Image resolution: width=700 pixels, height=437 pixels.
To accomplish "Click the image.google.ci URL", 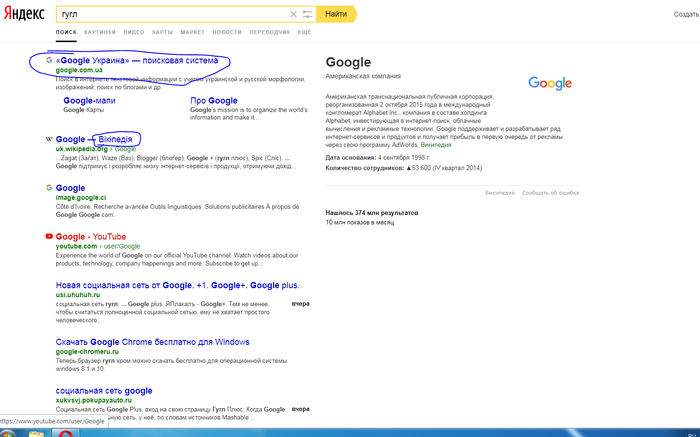I will (x=81, y=198).
